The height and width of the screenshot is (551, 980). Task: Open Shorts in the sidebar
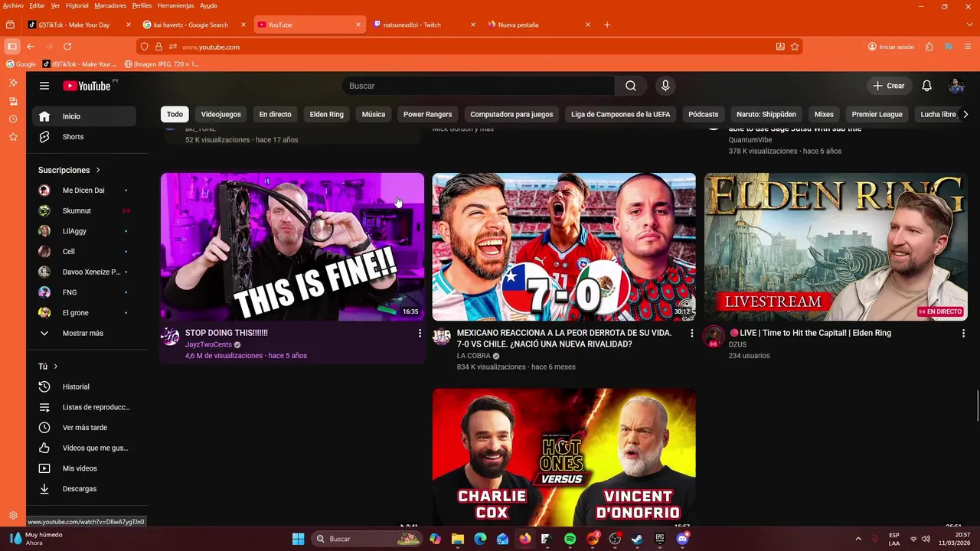(84, 137)
